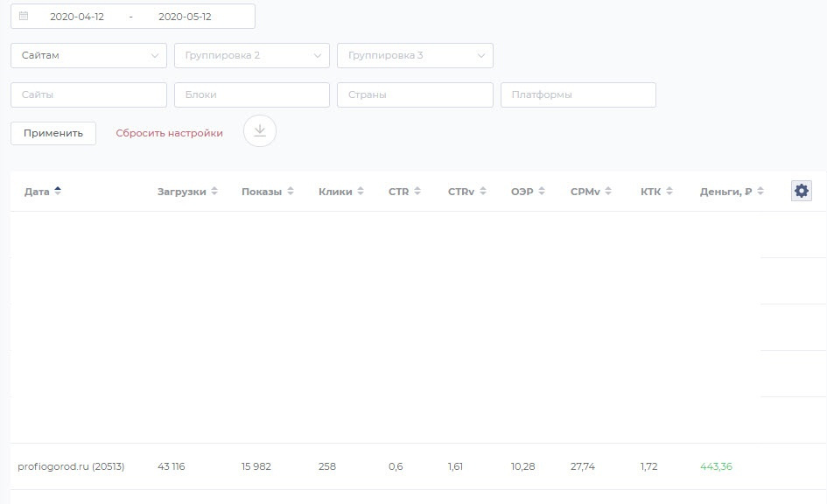Image resolution: width=827 pixels, height=504 pixels.
Task: Click profiogorod.ru (20513) row name
Action: point(71,466)
